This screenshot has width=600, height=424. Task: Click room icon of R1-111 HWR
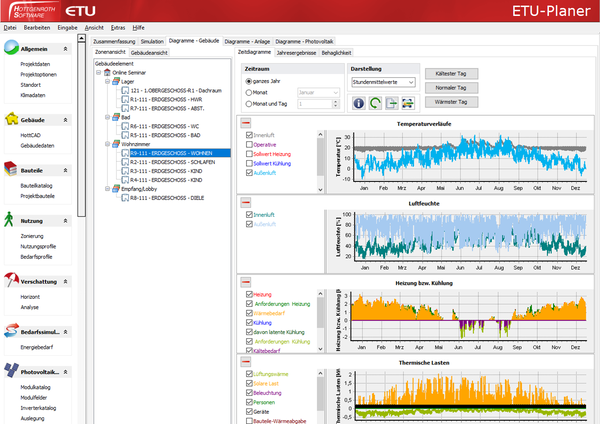[125, 99]
